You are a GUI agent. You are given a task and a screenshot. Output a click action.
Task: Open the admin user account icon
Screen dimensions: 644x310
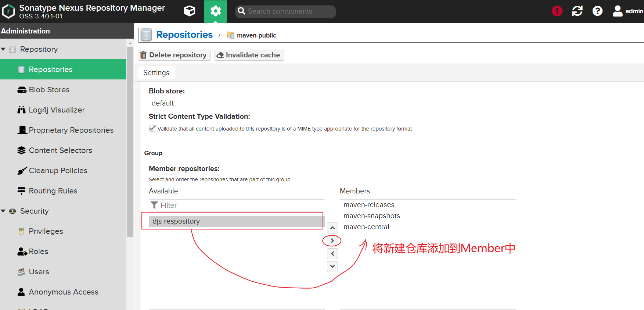[618, 11]
